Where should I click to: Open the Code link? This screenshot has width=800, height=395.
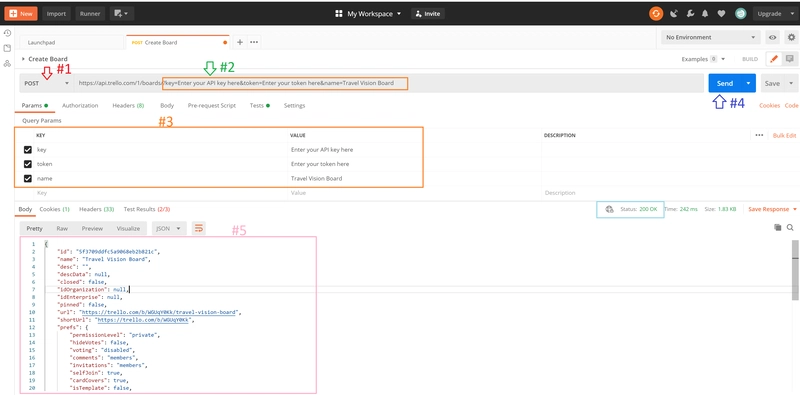coord(791,106)
